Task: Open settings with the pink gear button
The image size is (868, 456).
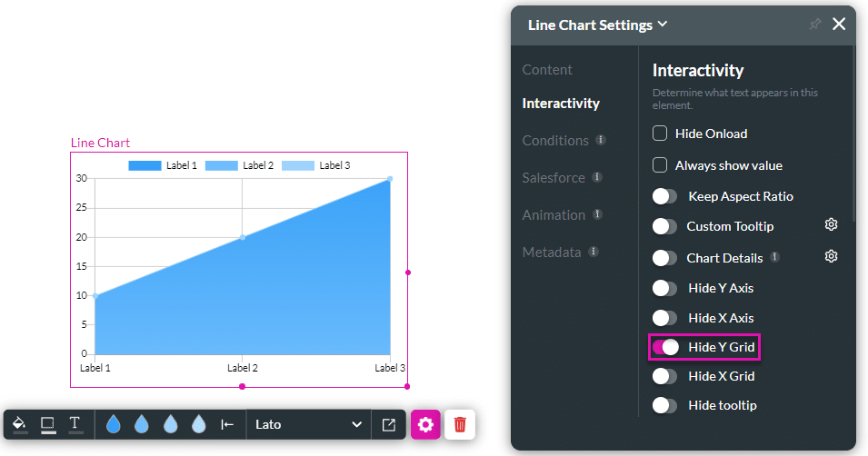Action: (x=425, y=424)
